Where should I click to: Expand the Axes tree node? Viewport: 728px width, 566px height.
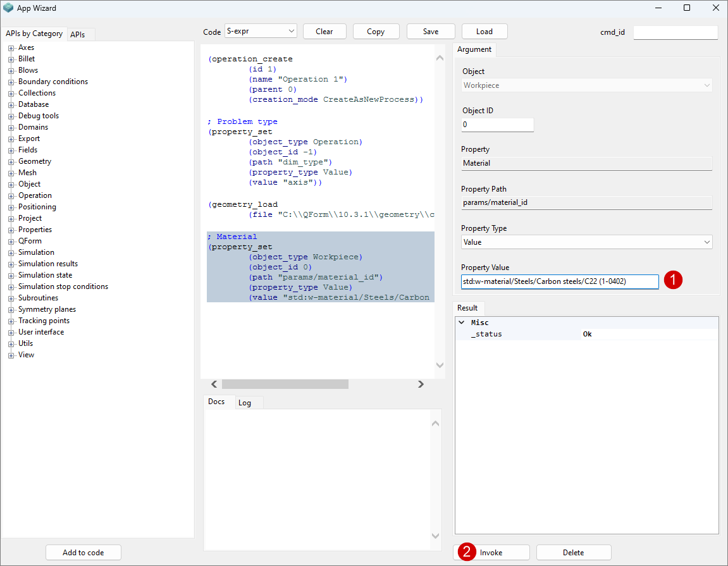click(x=11, y=48)
